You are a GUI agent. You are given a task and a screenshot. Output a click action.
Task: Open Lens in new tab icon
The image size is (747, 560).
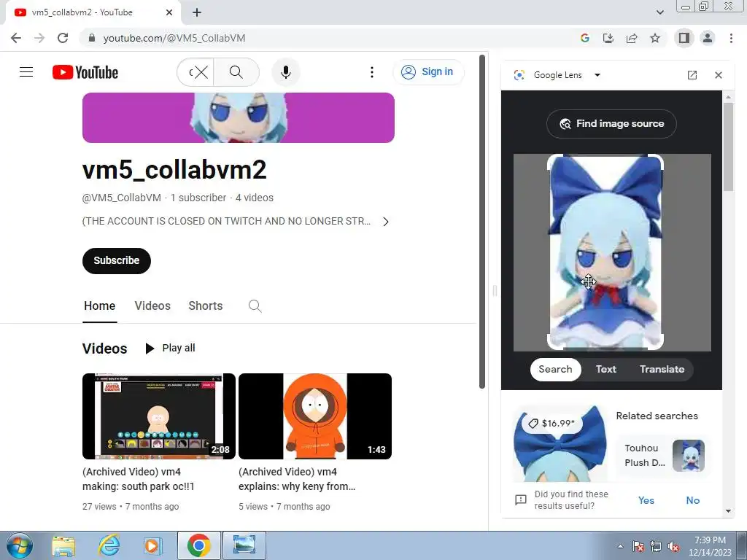(x=692, y=75)
